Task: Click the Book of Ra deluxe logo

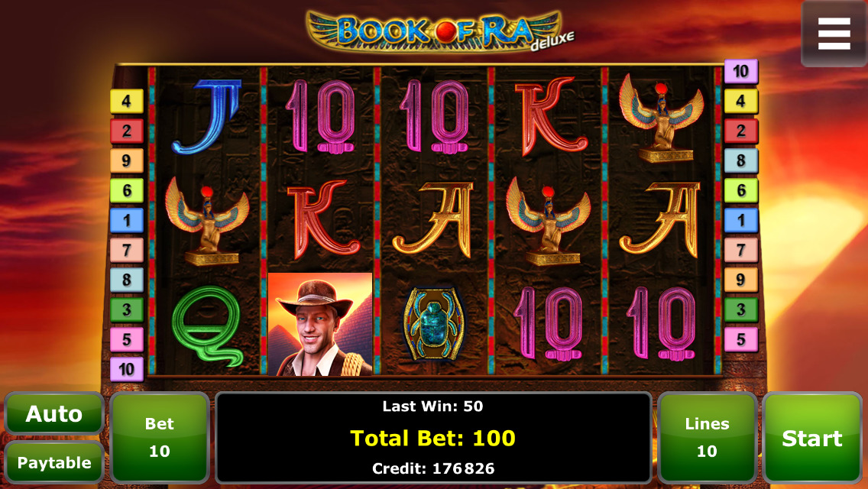Action: [x=440, y=31]
